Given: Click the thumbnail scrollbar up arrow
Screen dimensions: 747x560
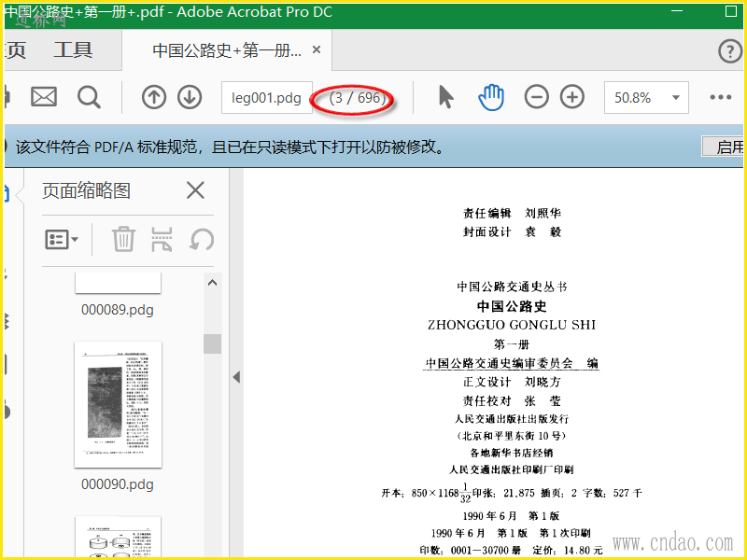Looking at the screenshot, I should [x=213, y=283].
